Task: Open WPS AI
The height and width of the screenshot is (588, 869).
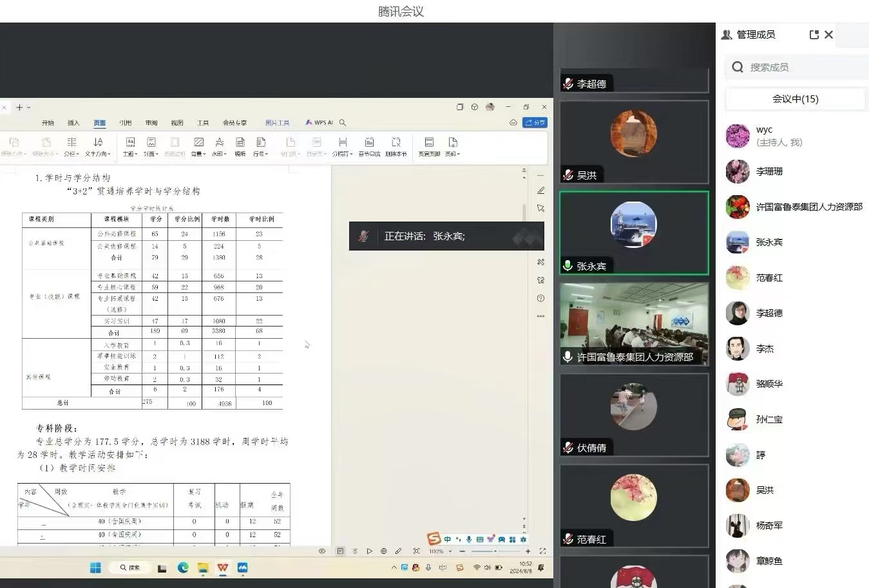Action: (320, 122)
